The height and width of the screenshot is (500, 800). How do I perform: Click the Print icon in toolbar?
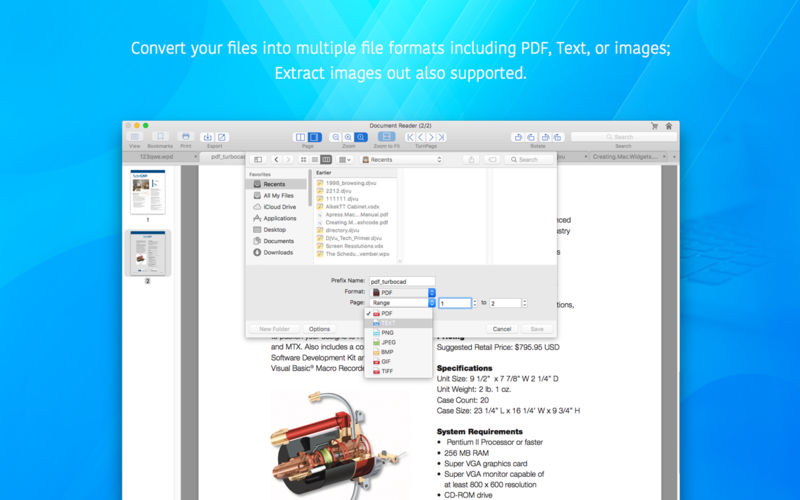(x=186, y=137)
